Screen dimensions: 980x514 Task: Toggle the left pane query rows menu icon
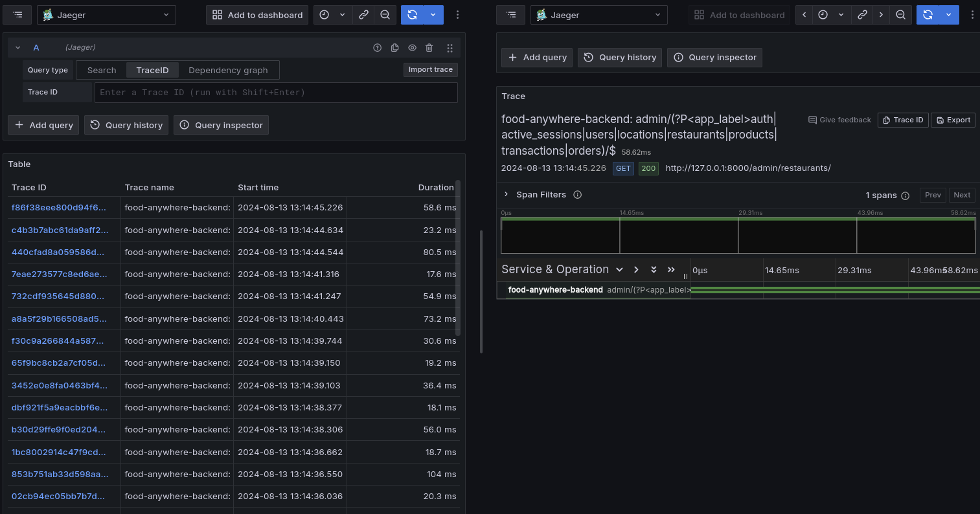point(18,15)
